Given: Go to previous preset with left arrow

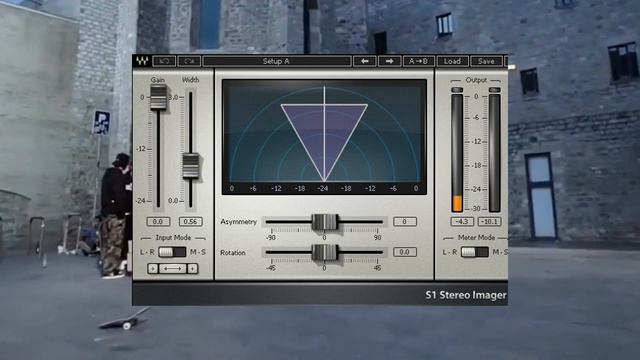Looking at the screenshot, I should pyautogui.click(x=364, y=61).
